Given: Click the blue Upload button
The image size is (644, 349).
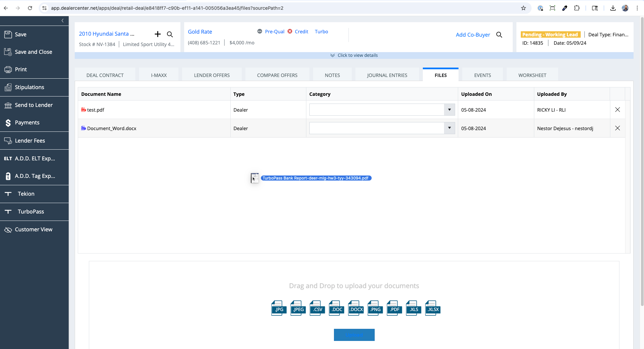Looking at the screenshot, I should coord(354,335).
